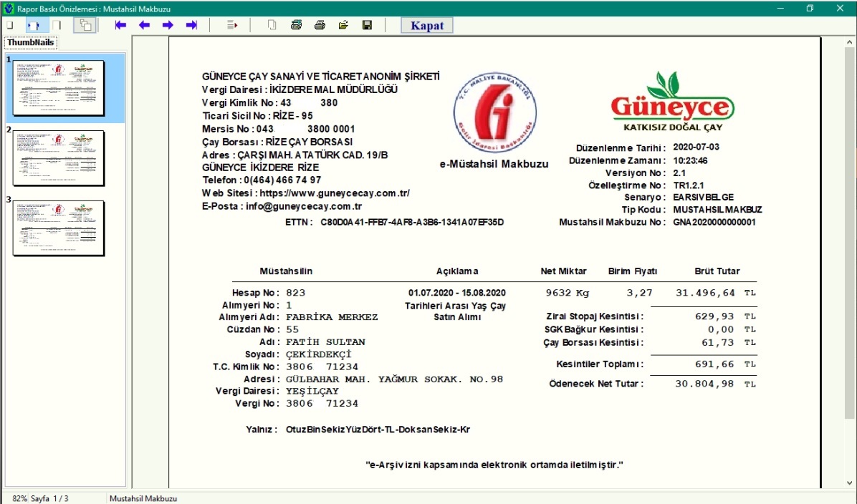
Task: Go to the previous page arrow
Action: [144, 25]
